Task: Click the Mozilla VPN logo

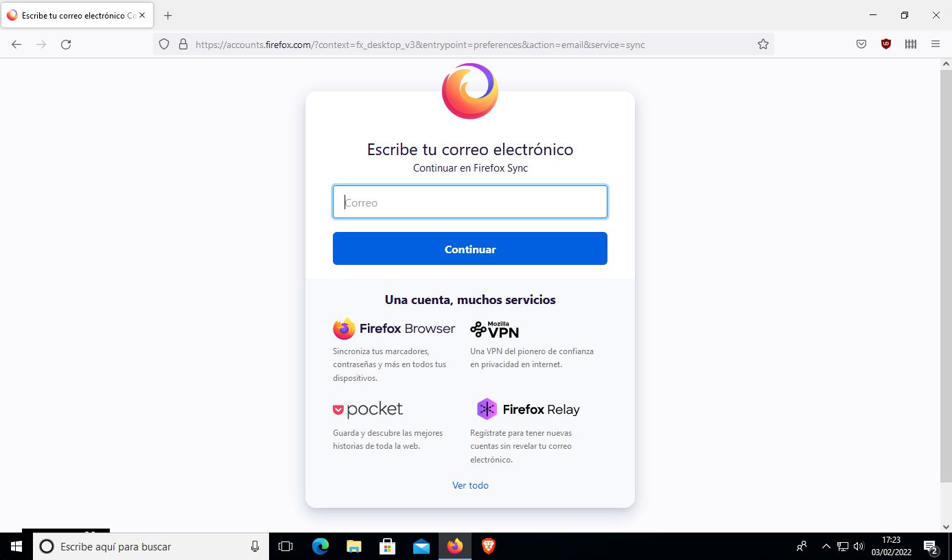Action: [495, 329]
